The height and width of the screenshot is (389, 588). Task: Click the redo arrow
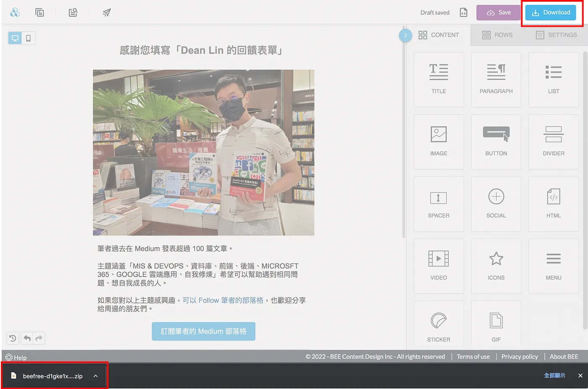tap(39, 338)
